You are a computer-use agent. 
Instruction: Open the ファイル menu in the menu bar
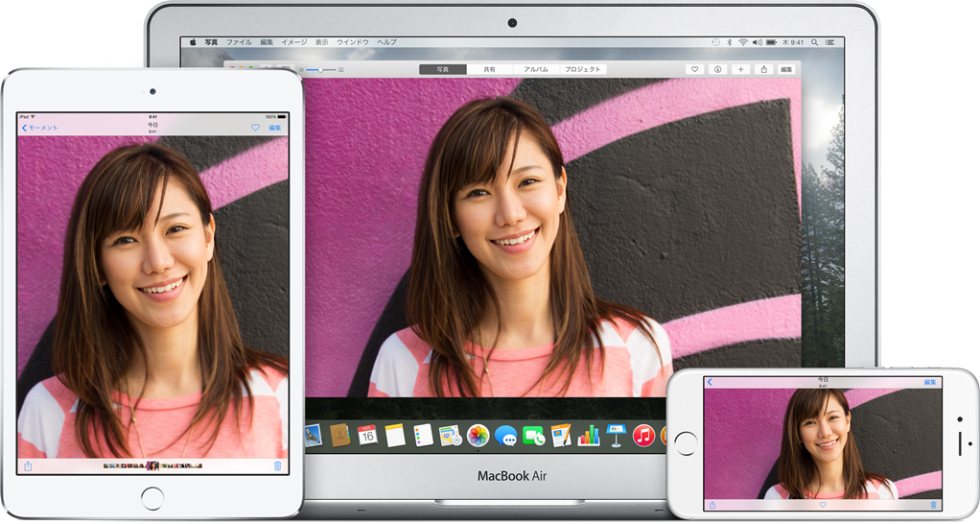coord(239,42)
